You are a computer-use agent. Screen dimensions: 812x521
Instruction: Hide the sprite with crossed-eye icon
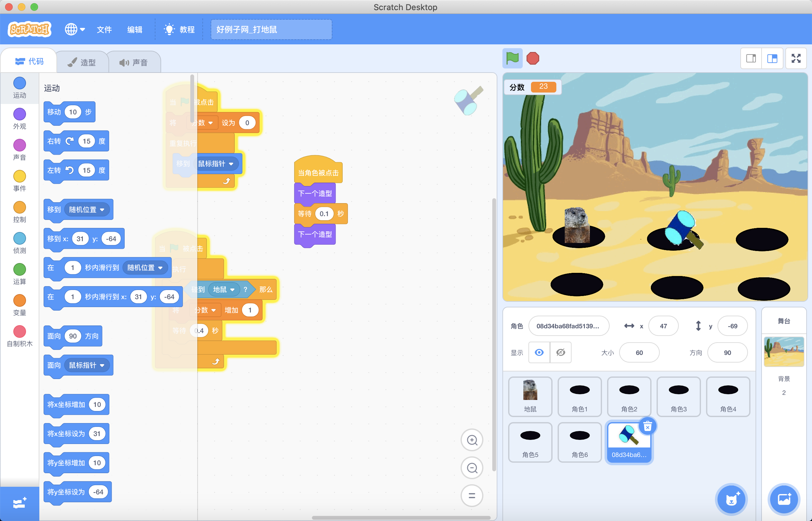(x=560, y=352)
